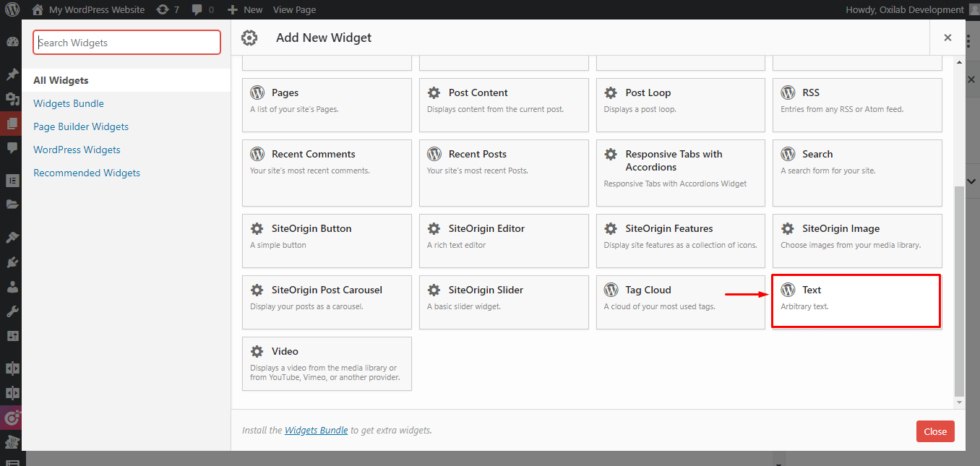Open the Plugins plug icon in the sidebar
The height and width of the screenshot is (466, 980).
point(12,262)
